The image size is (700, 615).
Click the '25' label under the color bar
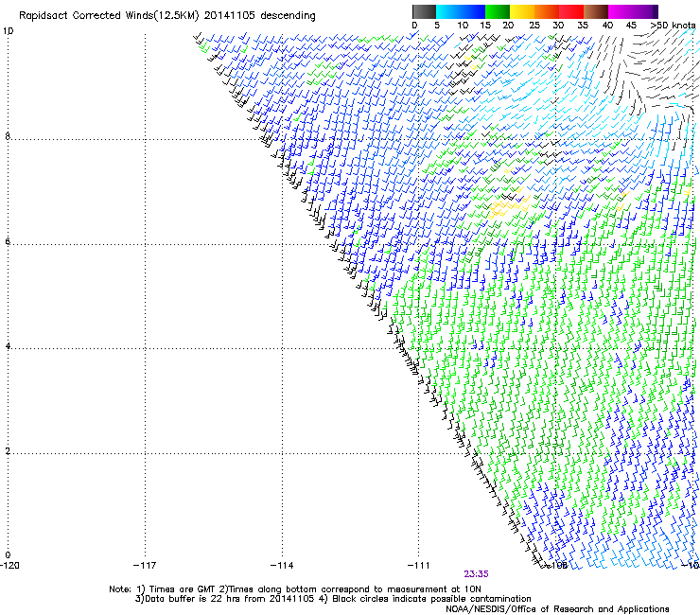[534, 26]
